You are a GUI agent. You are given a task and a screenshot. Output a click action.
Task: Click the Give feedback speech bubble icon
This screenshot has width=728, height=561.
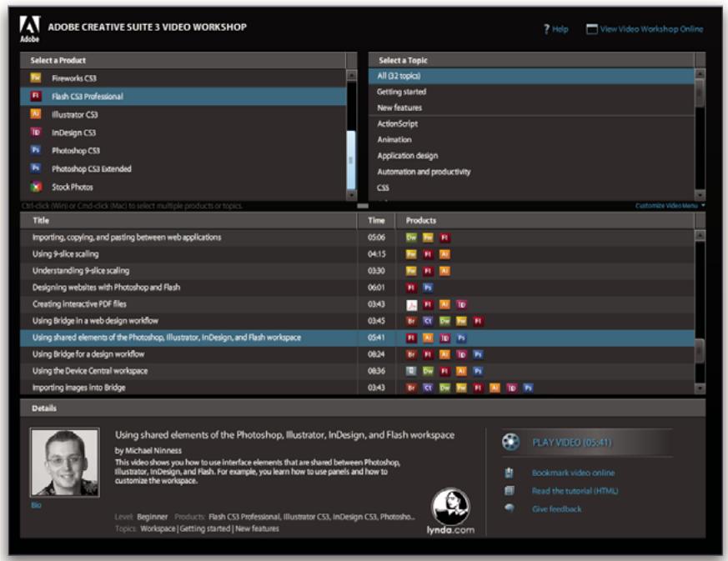(x=510, y=508)
